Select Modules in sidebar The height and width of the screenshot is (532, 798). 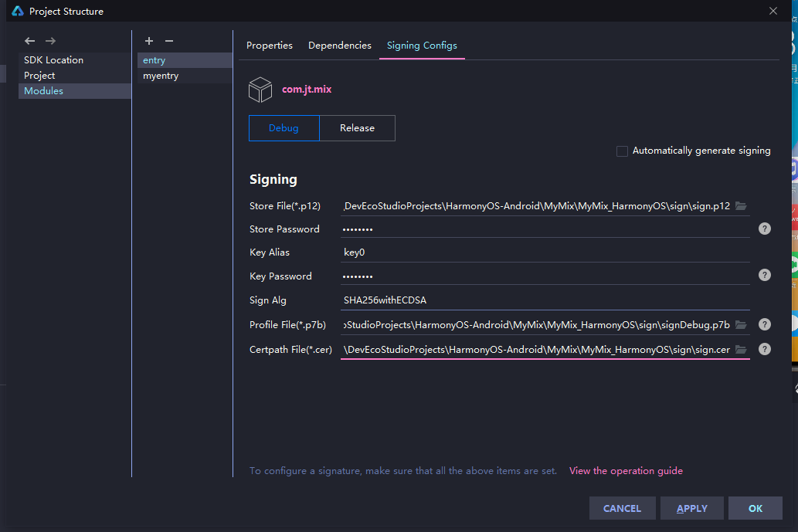click(75, 91)
